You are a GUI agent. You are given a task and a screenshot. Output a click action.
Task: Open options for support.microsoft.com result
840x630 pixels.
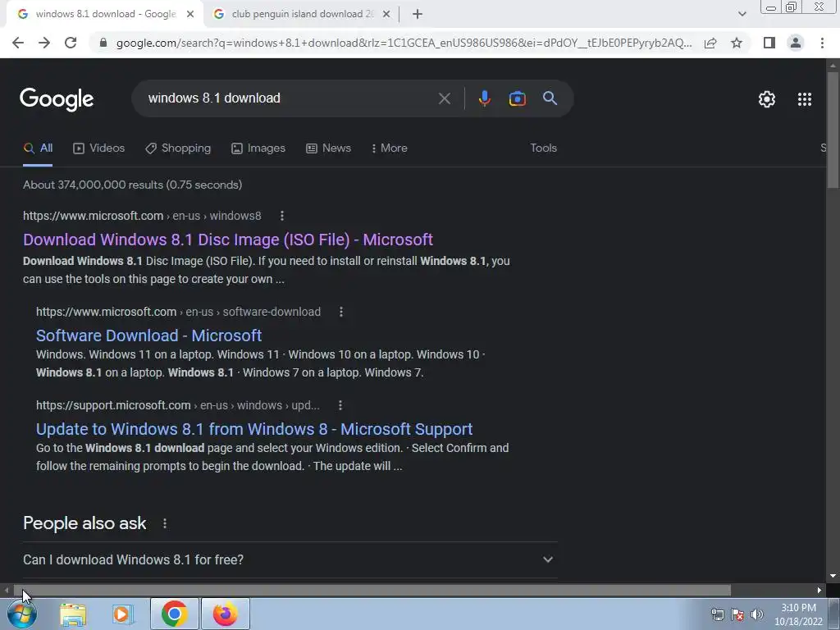(x=340, y=405)
